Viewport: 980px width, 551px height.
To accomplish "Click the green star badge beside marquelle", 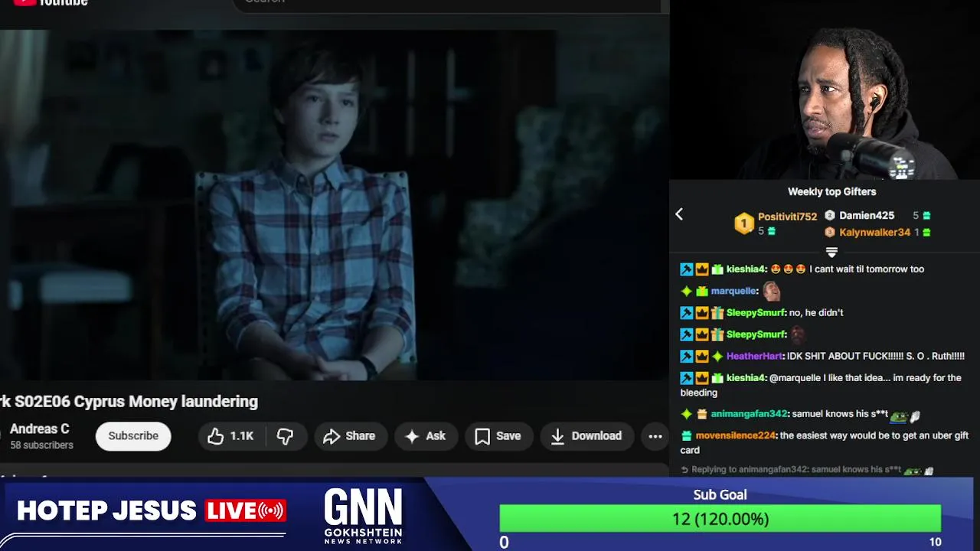I will point(687,291).
